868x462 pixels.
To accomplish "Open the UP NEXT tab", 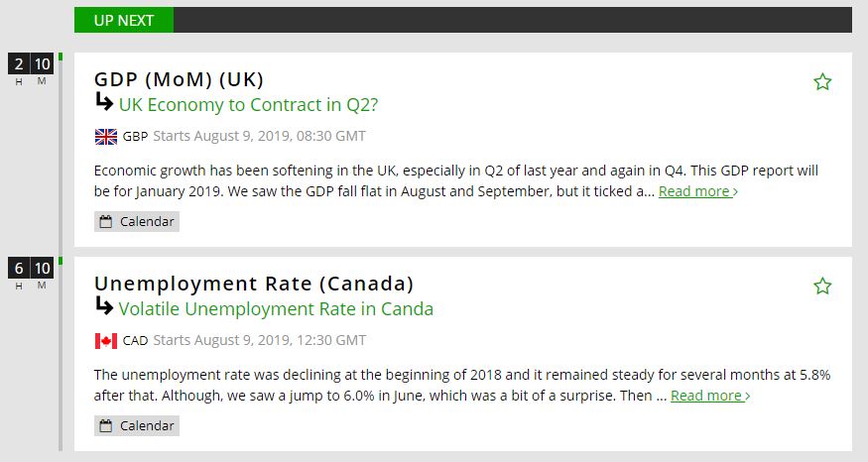I will (124, 20).
